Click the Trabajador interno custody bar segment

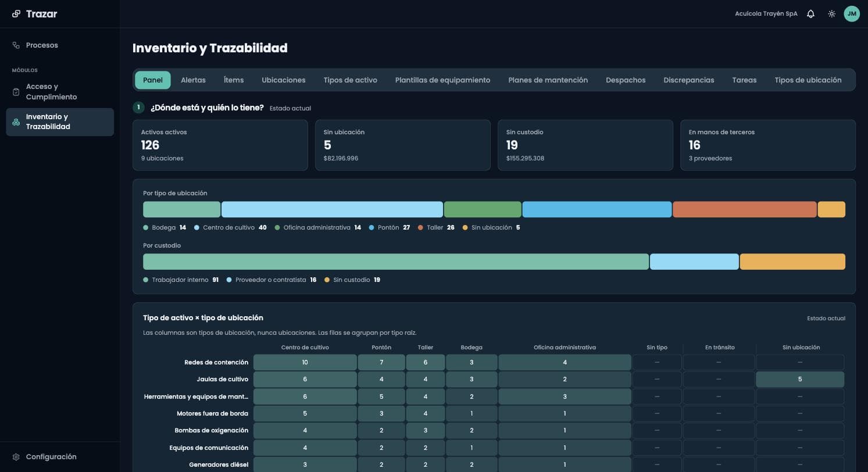pos(396,262)
